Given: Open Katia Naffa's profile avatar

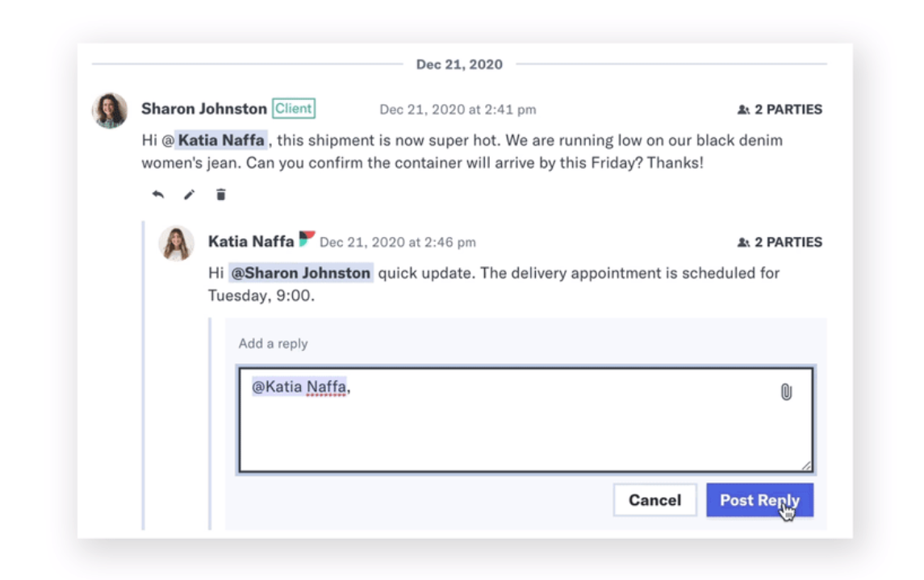Looking at the screenshot, I should click(176, 243).
